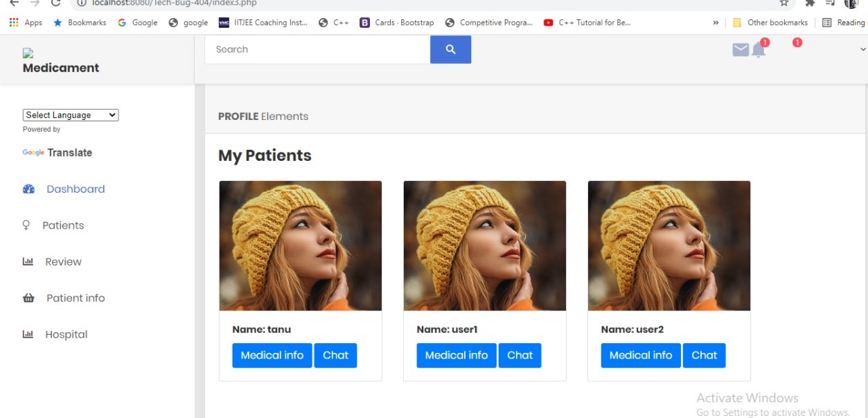Open Medical info for user2

point(641,355)
